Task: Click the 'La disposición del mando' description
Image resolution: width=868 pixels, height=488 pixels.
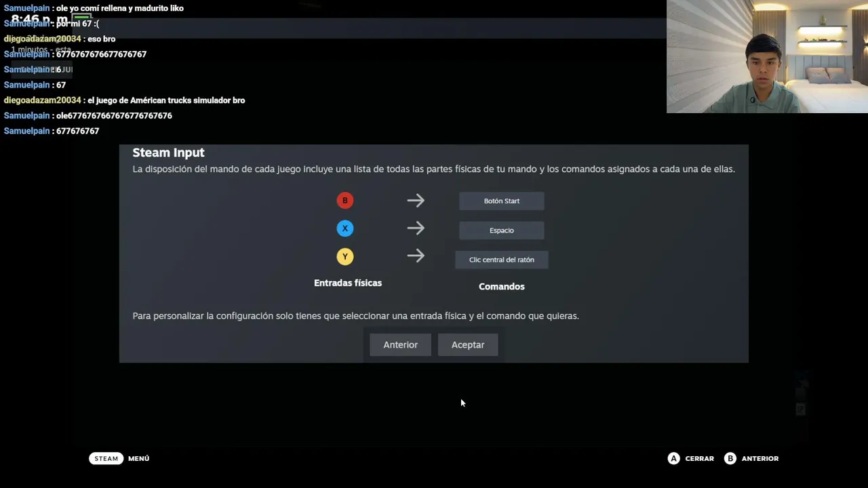Action: coord(433,169)
